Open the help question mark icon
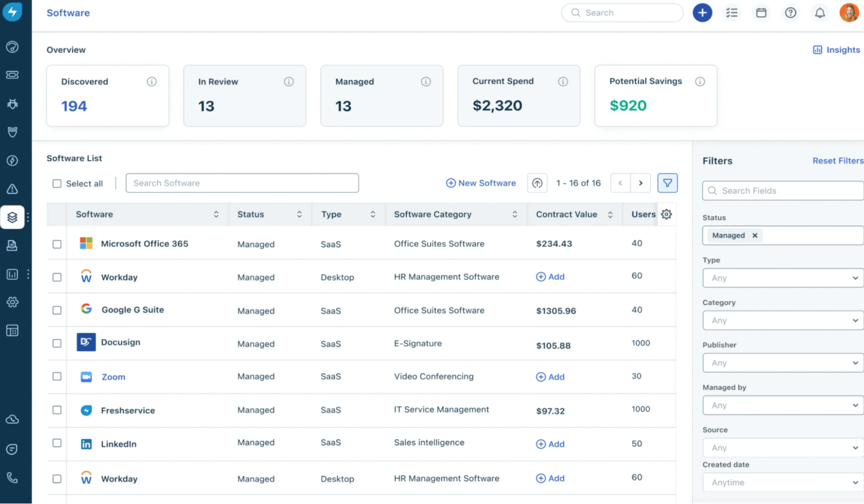This screenshot has width=864, height=504. 791,13
